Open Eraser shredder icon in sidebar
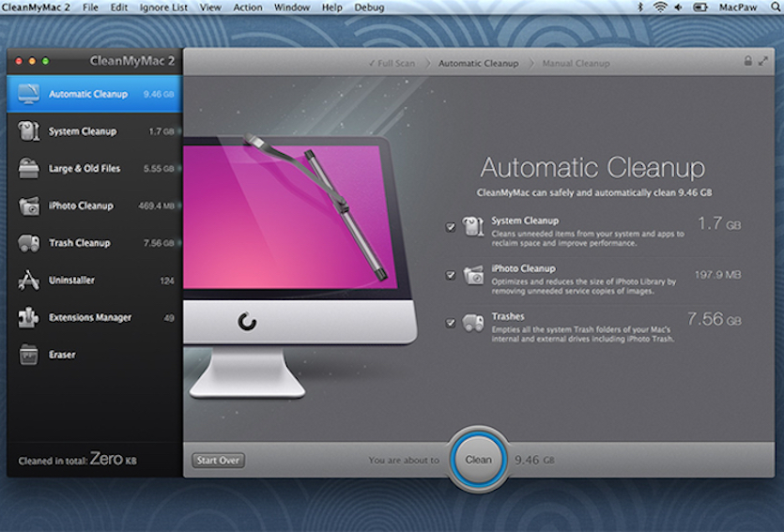 coord(28,355)
